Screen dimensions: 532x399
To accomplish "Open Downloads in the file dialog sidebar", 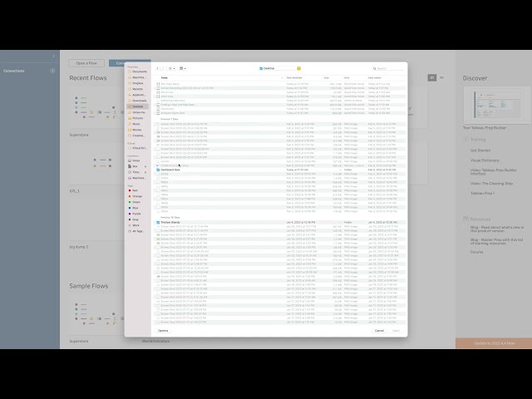I will tap(137, 101).
